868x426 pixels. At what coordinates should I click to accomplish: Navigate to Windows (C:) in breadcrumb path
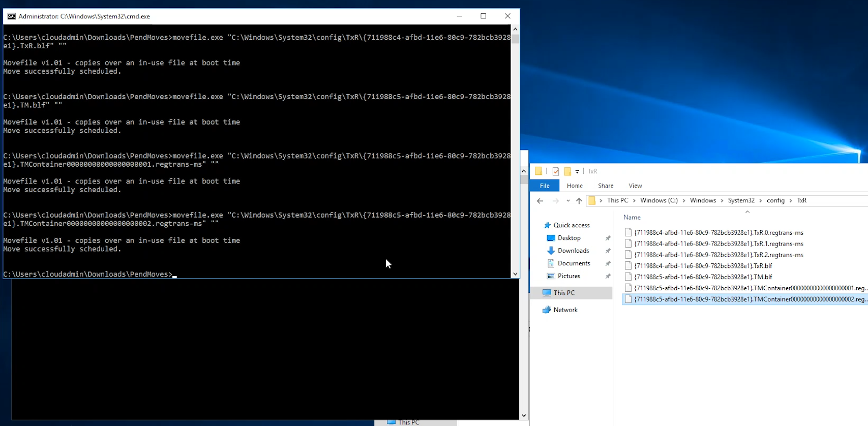[x=659, y=200]
